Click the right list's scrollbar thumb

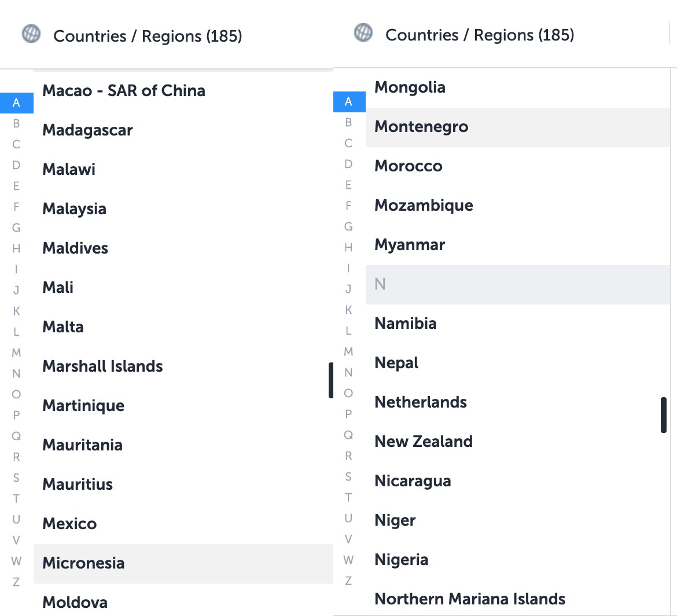663,415
